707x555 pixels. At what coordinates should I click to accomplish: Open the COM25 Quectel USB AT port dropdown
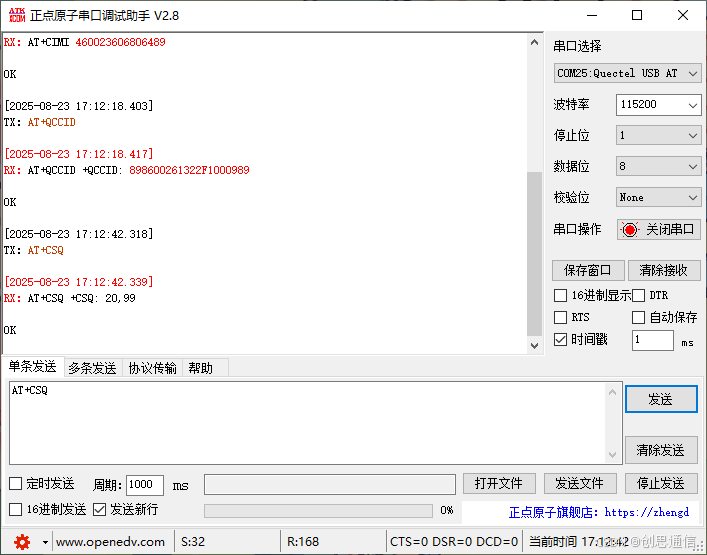pyautogui.click(x=627, y=73)
